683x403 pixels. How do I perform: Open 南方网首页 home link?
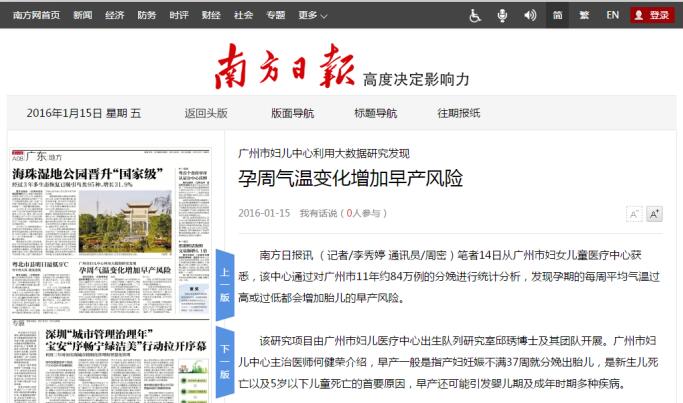pyautogui.click(x=37, y=15)
